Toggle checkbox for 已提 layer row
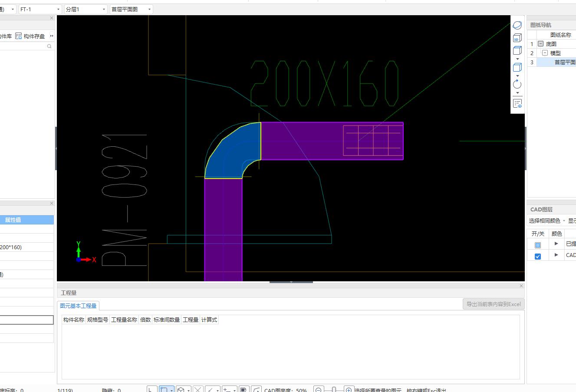Image resolution: width=576 pixels, height=392 pixels. (538, 245)
